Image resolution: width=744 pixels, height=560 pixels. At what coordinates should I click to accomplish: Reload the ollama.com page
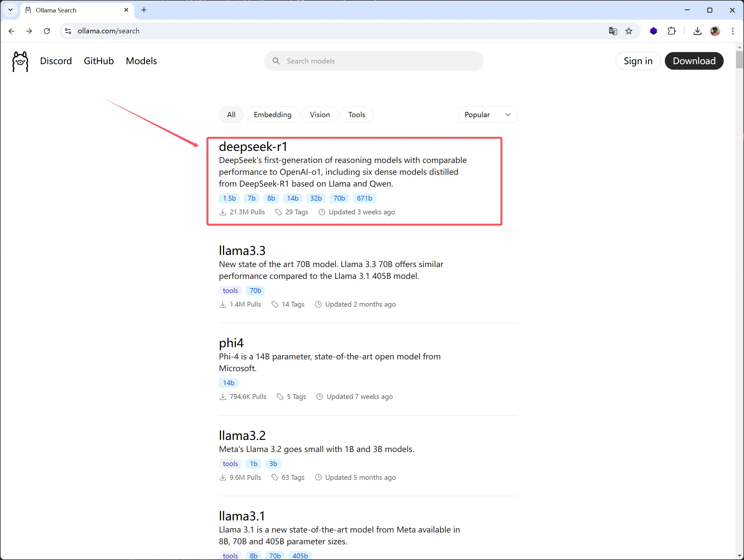[x=47, y=31]
